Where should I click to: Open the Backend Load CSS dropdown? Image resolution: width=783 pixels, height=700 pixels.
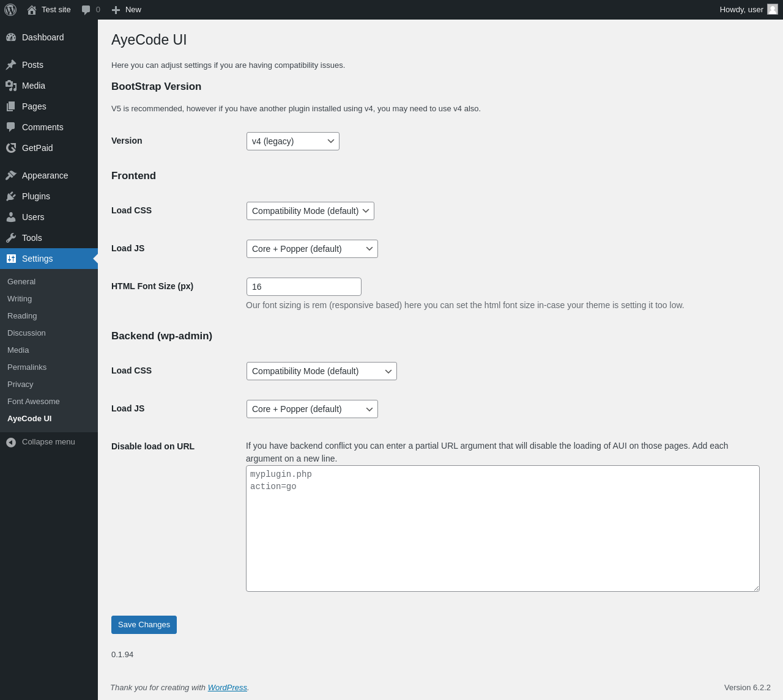coord(322,371)
